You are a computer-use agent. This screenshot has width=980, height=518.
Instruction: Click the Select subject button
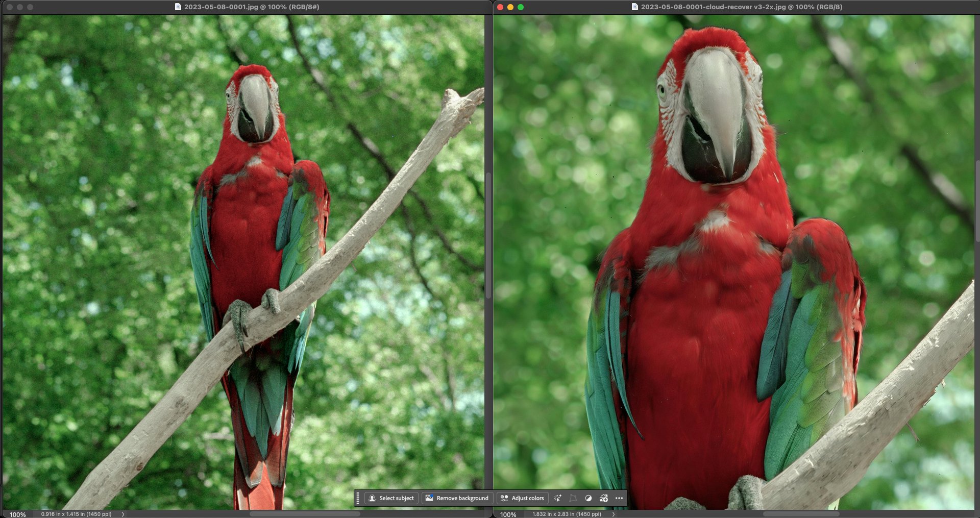pos(391,498)
